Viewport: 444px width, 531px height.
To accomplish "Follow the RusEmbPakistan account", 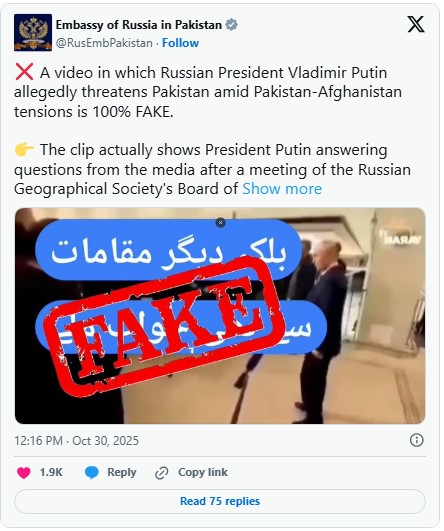I will pyautogui.click(x=180, y=43).
